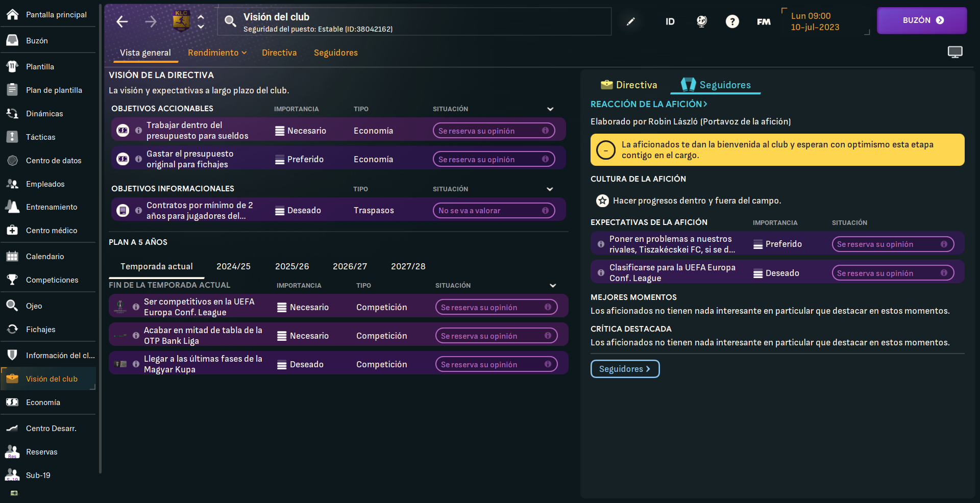Image resolution: width=980 pixels, height=503 pixels.
Task: Collapse Objetivos accionables section chevron
Action: [x=550, y=109]
